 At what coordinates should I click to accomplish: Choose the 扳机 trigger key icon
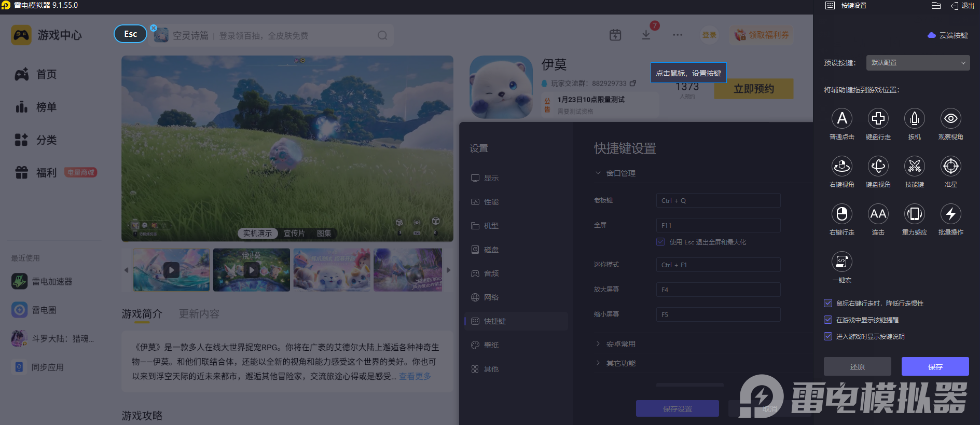pos(914,119)
